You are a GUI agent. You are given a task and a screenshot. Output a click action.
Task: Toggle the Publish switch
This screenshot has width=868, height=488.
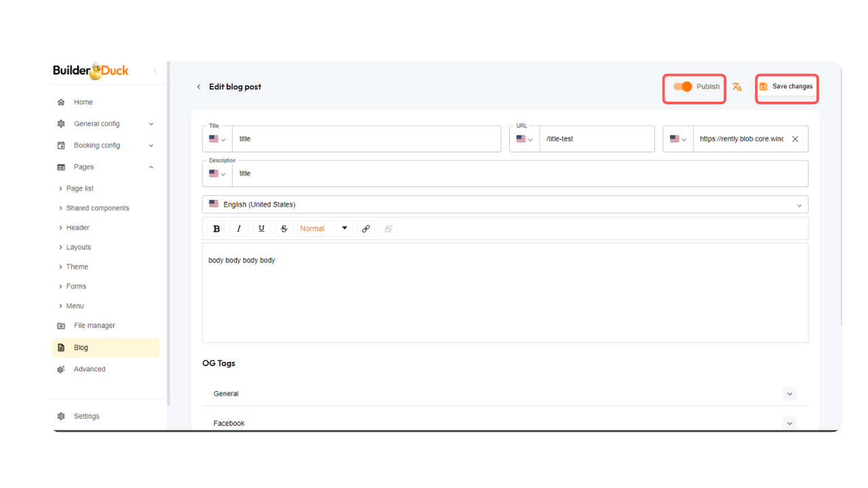coord(683,87)
